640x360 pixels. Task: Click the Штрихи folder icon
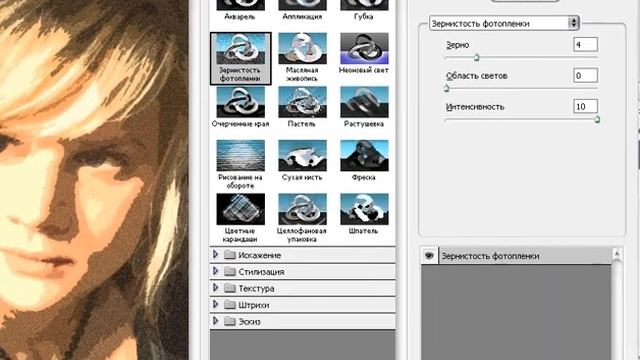coord(230,305)
